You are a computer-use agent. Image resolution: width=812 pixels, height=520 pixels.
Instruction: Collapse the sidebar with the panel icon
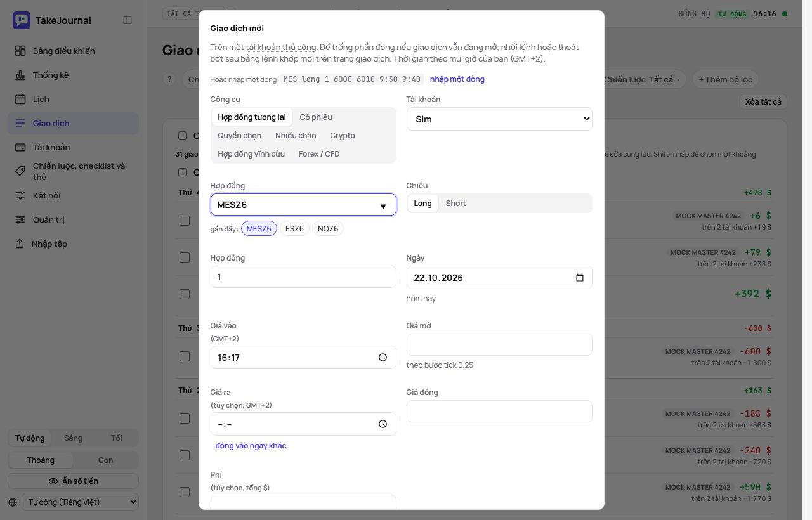(128, 20)
